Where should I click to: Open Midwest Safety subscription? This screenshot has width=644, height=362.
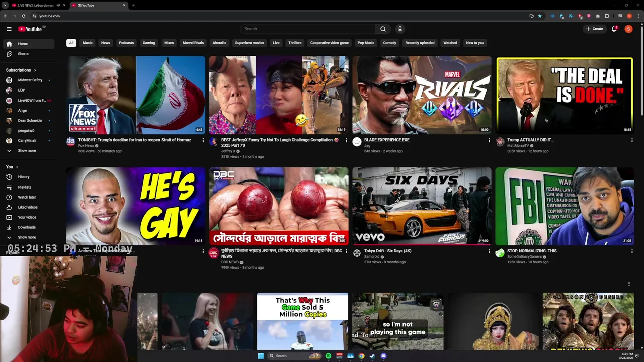pyautogui.click(x=28, y=80)
